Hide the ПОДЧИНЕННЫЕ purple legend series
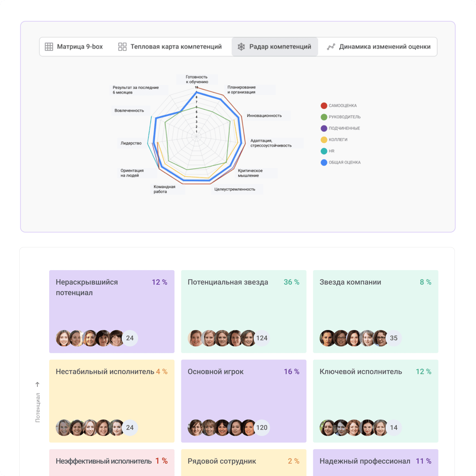476x476 pixels. 324,128
